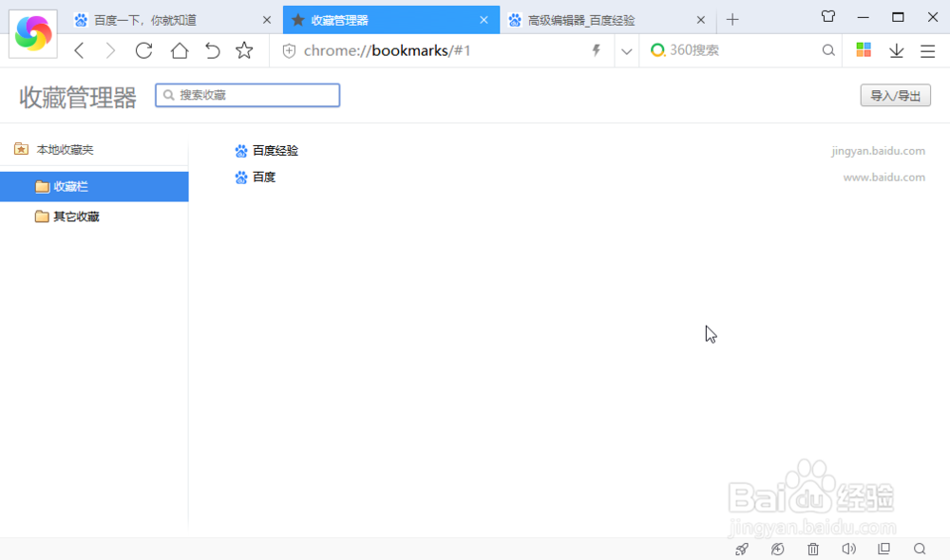
Task: Click the chrome://bookmarks address field
Action: click(443, 51)
